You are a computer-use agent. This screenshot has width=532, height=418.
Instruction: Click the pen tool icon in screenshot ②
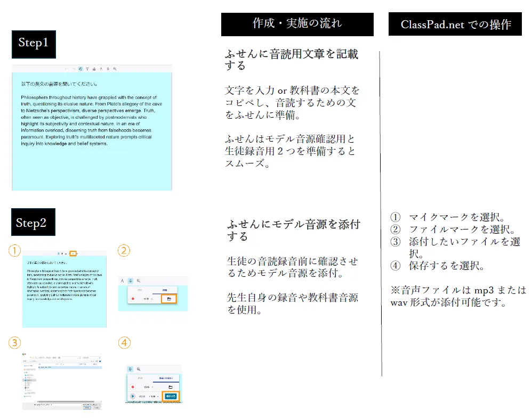click(123, 280)
